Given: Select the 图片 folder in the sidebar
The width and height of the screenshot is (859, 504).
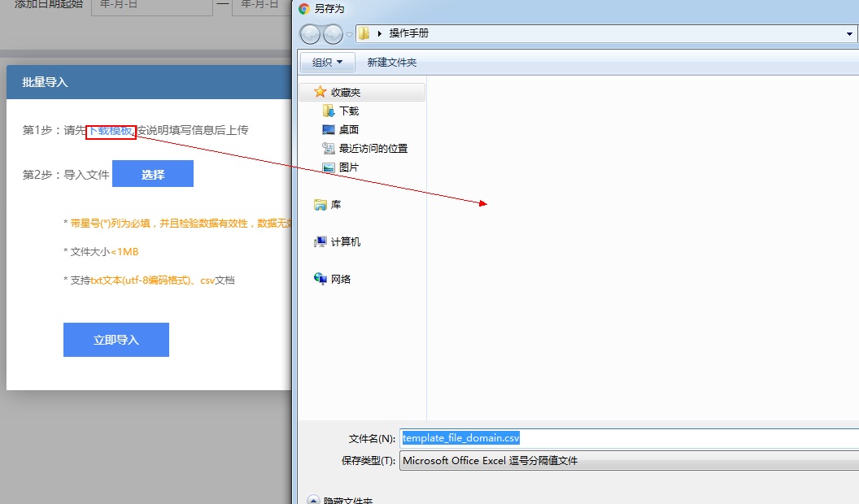Looking at the screenshot, I should [x=348, y=167].
